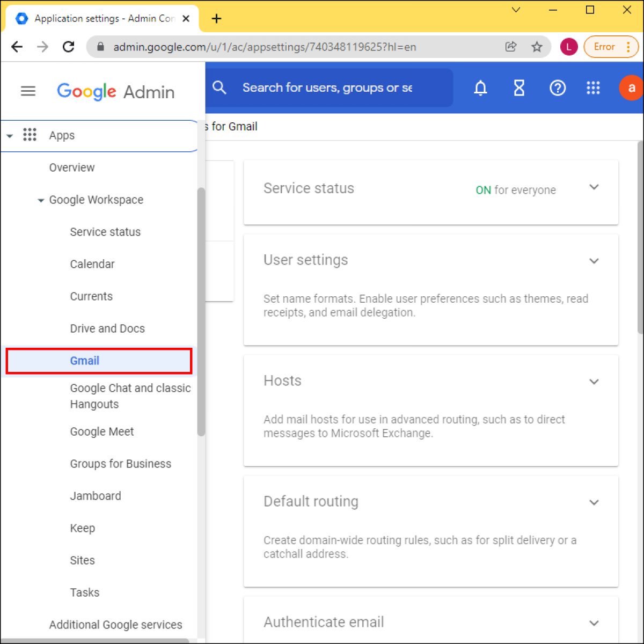Select Drive and Docs in the sidebar
The height and width of the screenshot is (644, 644).
click(x=107, y=328)
